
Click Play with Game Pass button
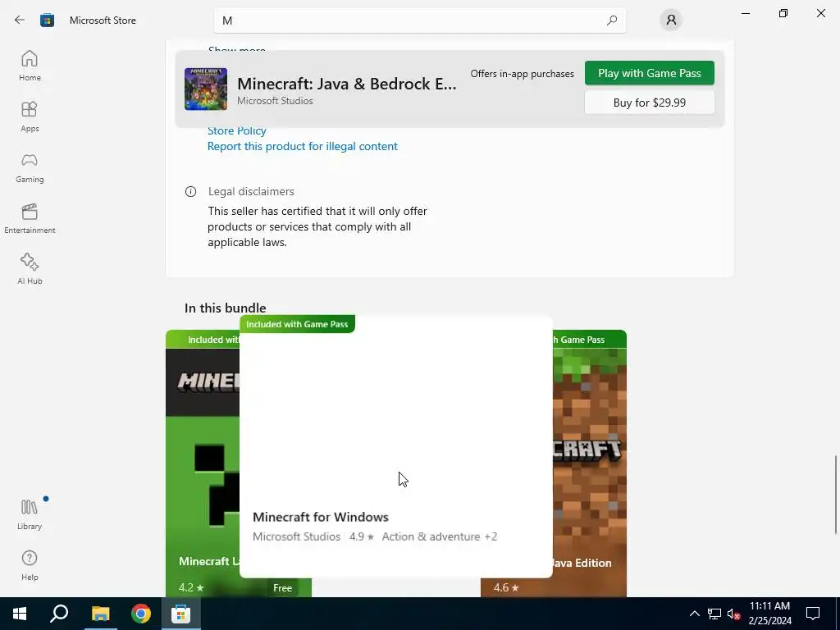pyautogui.click(x=650, y=73)
